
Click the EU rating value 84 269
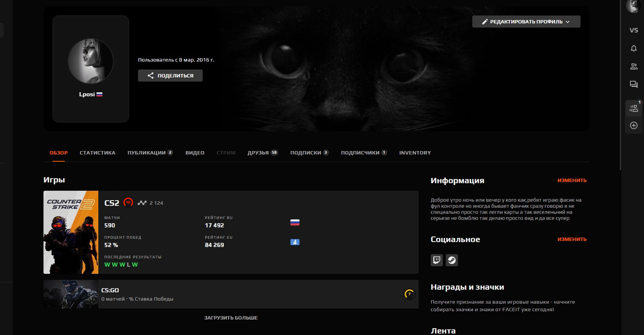[x=214, y=245]
